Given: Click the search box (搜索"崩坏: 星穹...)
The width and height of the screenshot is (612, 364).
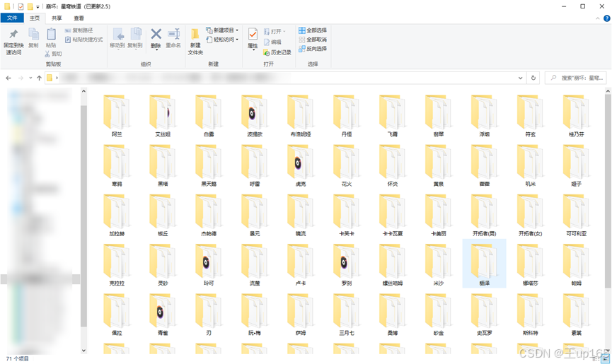Looking at the screenshot, I should (577, 78).
